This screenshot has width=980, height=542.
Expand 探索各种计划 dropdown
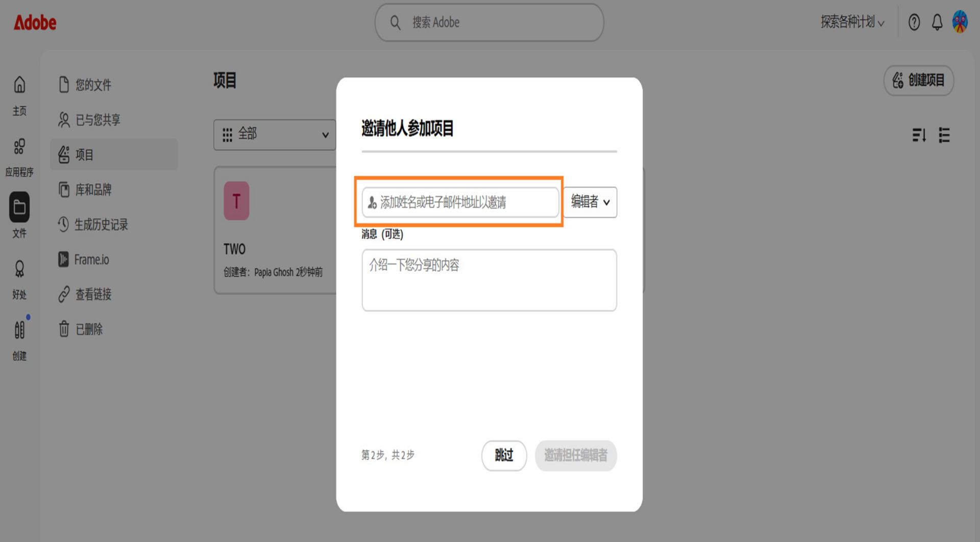pyautogui.click(x=852, y=22)
